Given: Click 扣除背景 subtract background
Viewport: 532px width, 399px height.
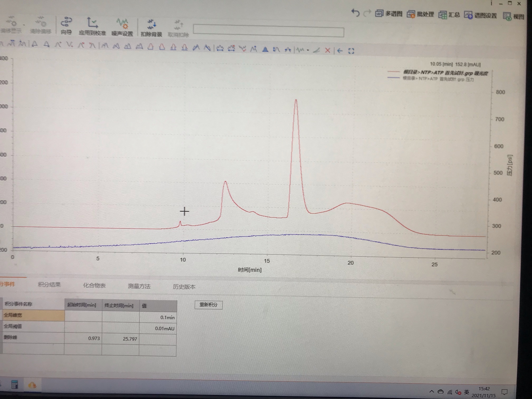Looking at the screenshot, I should pyautogui.click(x=151, y=28).
